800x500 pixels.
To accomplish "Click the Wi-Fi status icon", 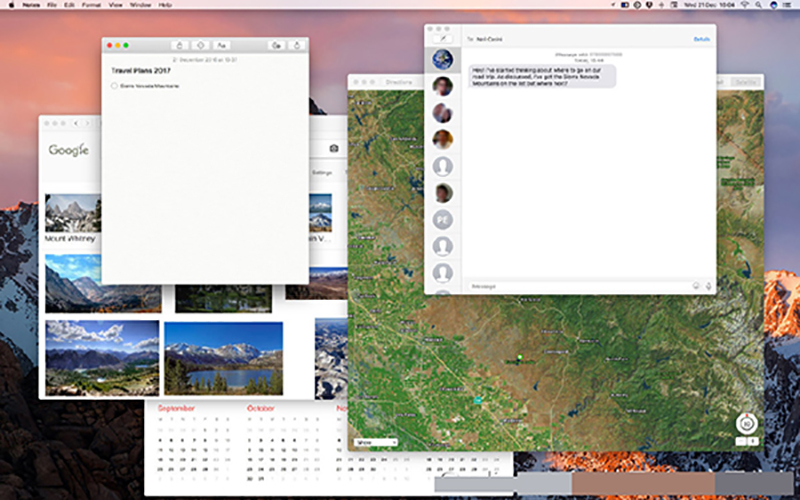I will [x=744, y=5].
